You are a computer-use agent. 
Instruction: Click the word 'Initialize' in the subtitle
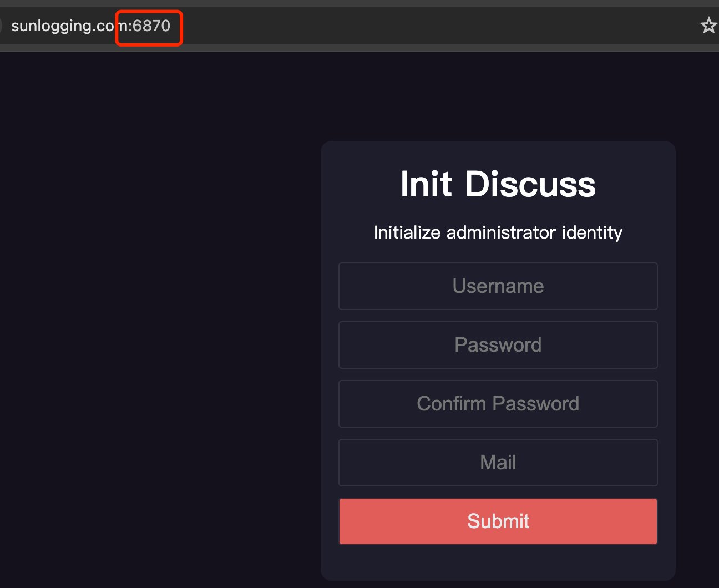tap(407, 232)
